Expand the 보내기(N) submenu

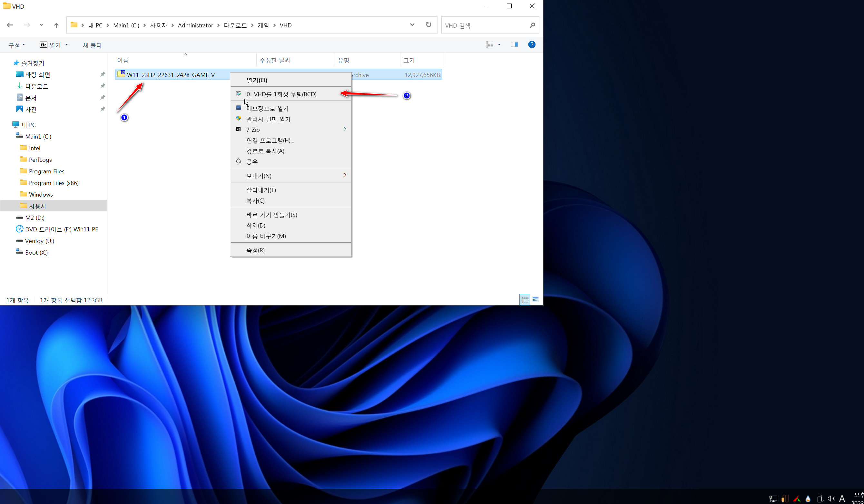(291, 175)
